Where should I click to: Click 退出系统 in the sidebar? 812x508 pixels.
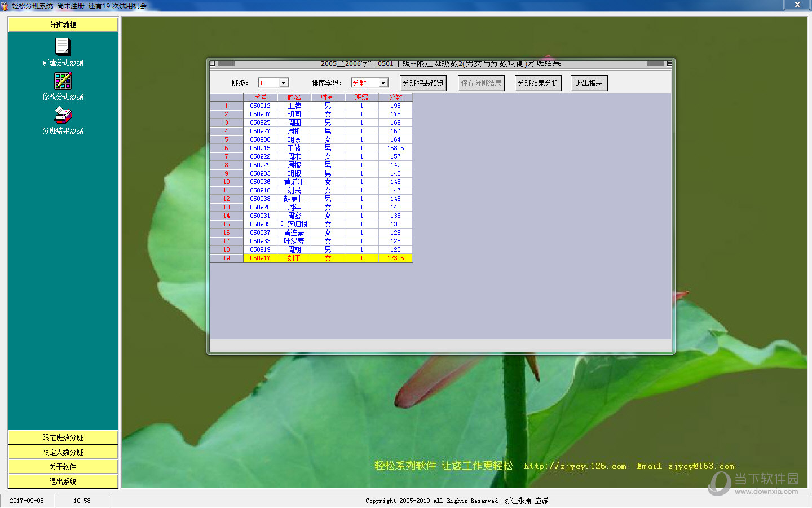(x=63, y=481)
